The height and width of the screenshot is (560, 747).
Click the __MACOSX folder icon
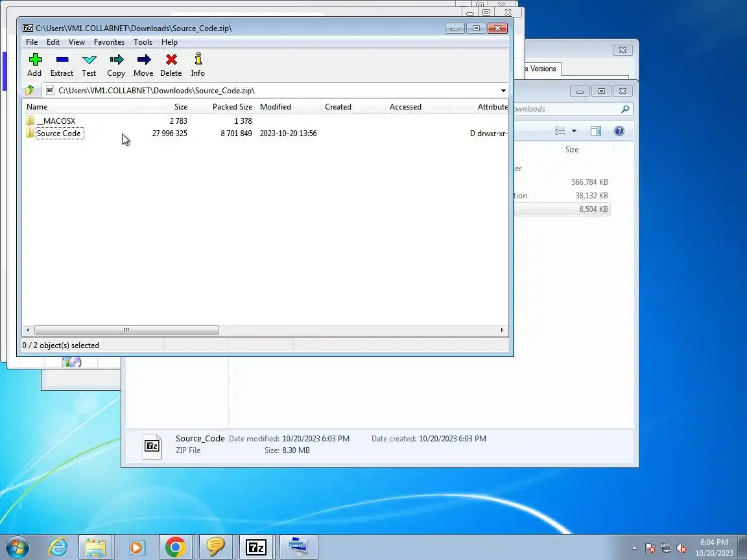[30, 121]
